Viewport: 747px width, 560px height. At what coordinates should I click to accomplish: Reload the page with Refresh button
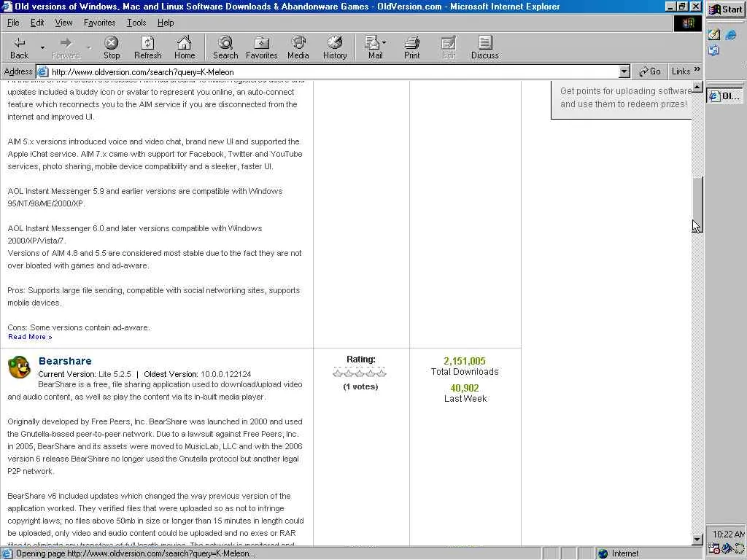(x=147, y=47)
